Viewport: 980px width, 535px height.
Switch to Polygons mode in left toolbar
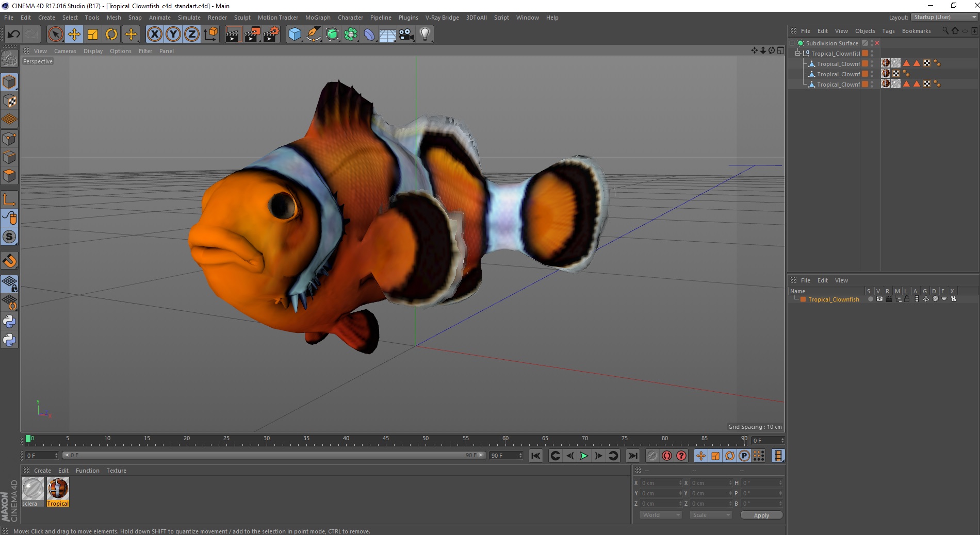click(x=9, y=176)
